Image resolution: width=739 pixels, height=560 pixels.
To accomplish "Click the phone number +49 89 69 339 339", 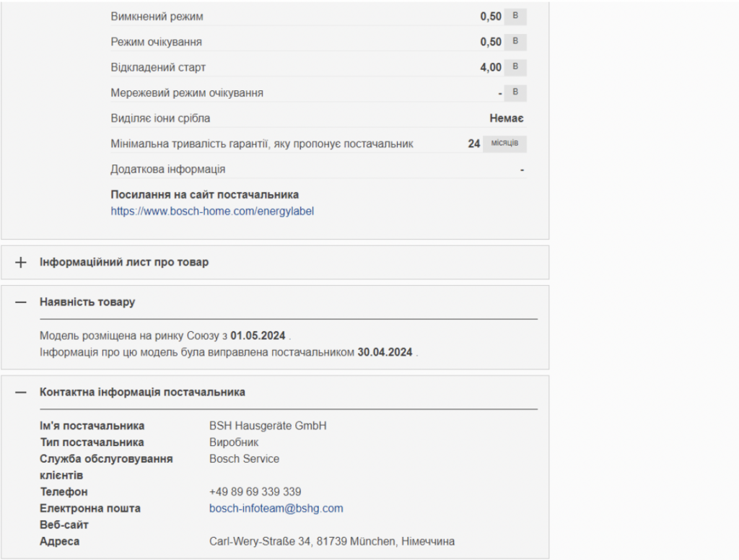I will coord(255,492).
